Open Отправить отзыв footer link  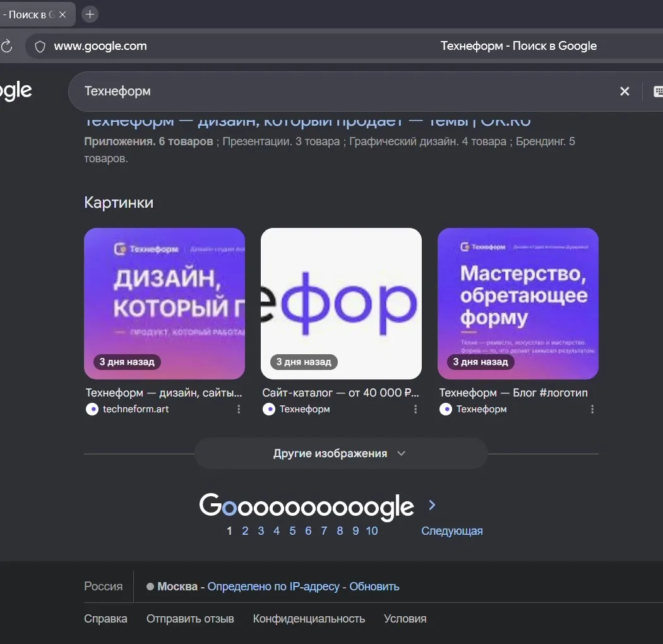[x=190, y=619]
